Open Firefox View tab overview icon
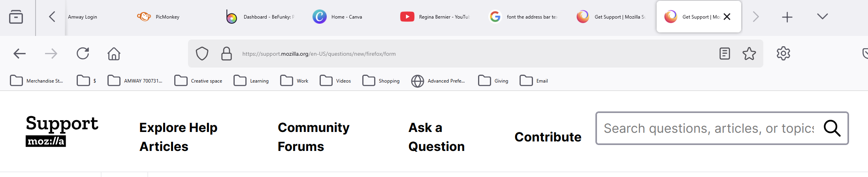The width and height of the screenshot is (868, 177). (x=16, y=17)
